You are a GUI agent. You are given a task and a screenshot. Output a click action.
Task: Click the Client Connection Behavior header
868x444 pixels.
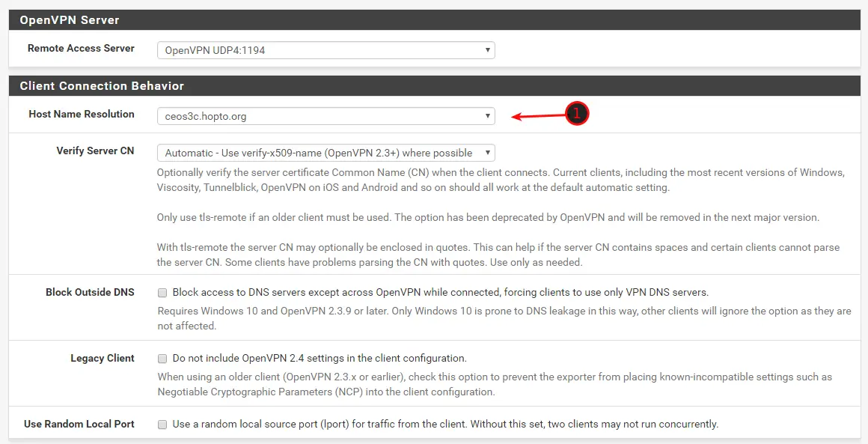[433, 86]
